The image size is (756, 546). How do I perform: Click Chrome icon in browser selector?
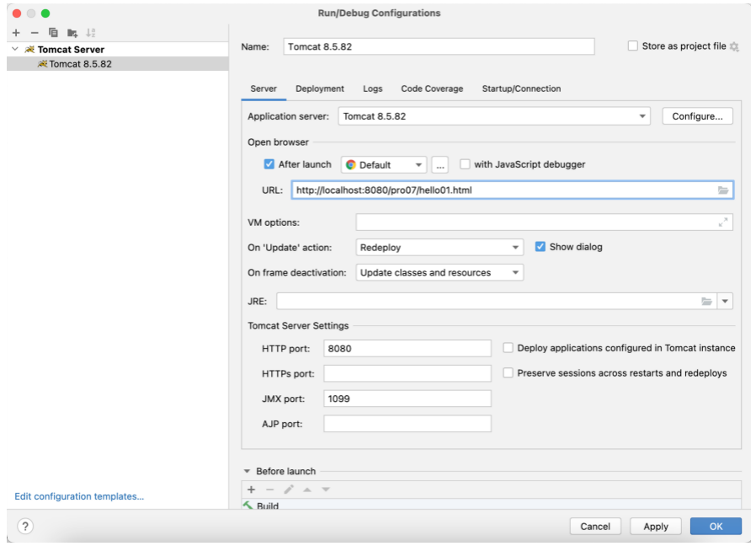pyautogui.click(x=350, y=164)
